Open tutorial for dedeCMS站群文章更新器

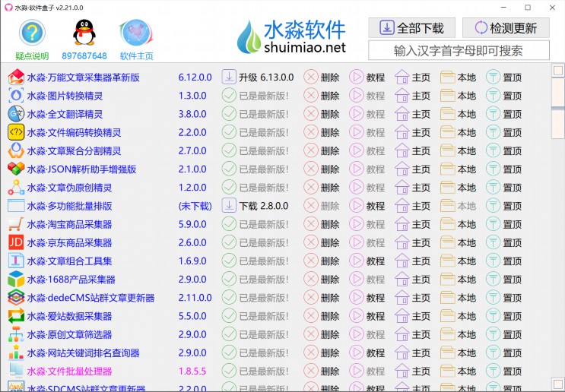pyautogui.click(x=367, y=298)
